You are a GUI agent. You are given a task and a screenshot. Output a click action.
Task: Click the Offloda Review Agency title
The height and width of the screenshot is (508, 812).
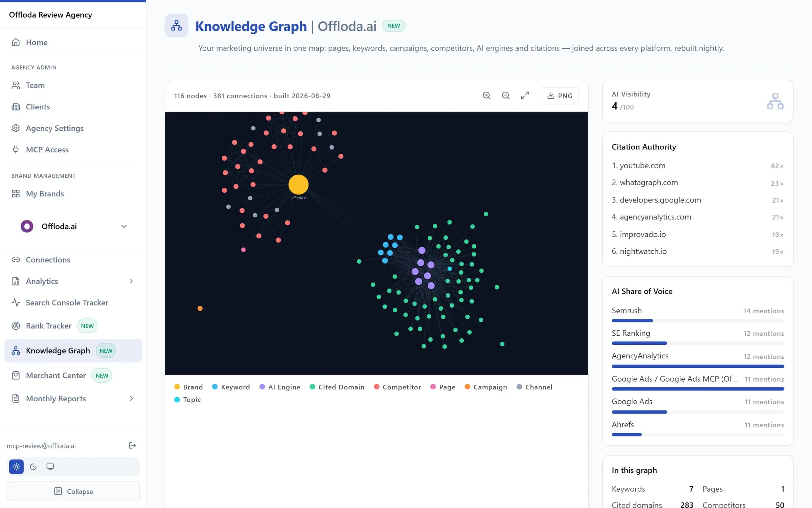[x=50, y=15]
